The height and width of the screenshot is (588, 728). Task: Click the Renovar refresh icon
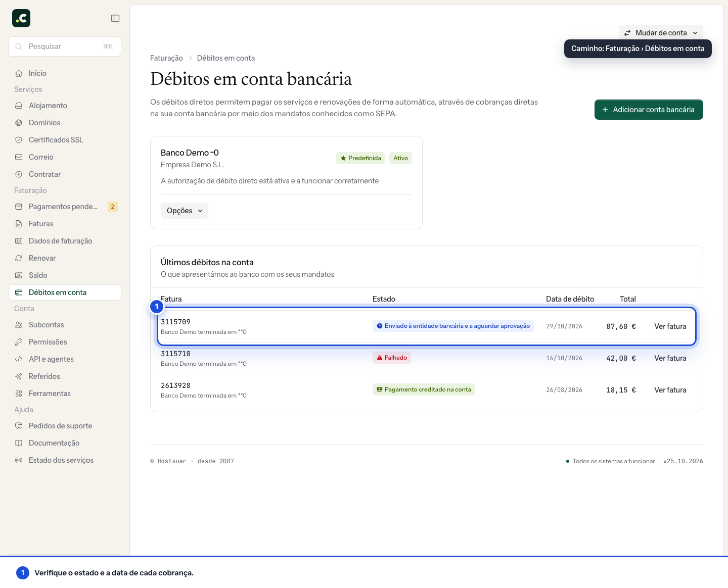(19, 258)
